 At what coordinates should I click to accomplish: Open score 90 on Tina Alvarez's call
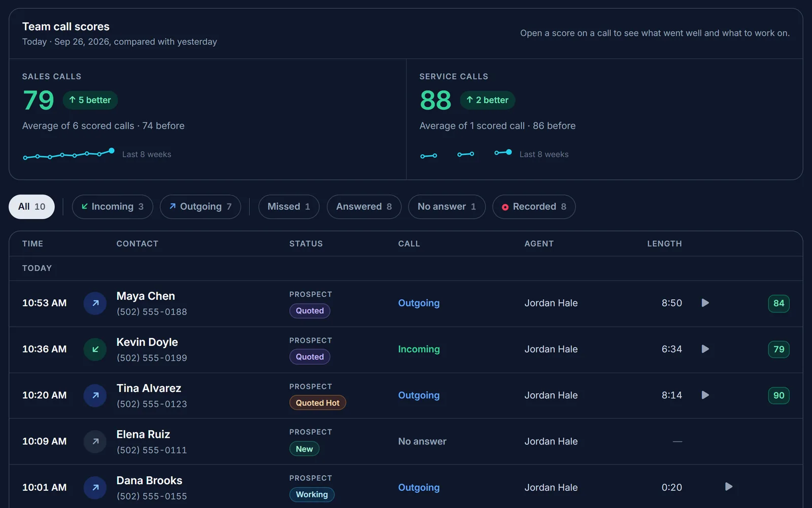tap(779, 395)
